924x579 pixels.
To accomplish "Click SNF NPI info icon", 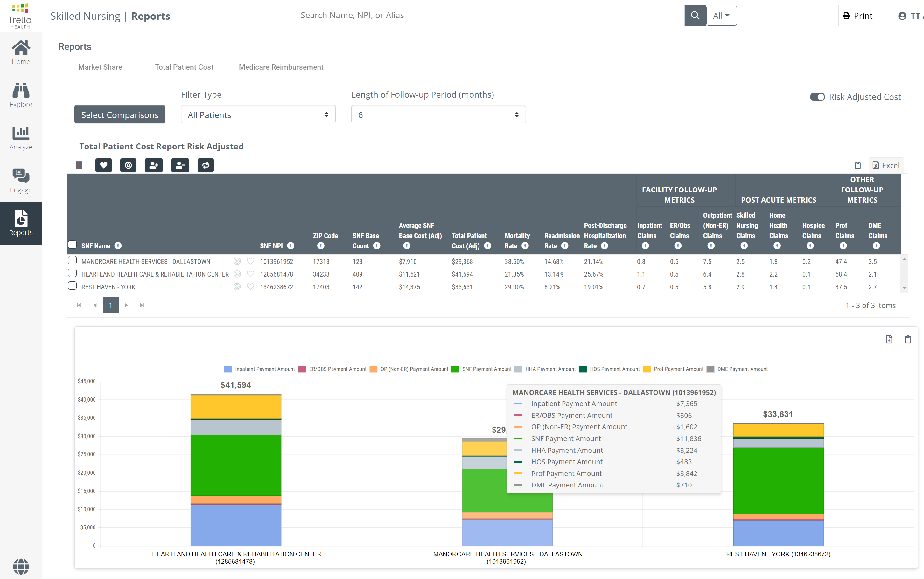I will (291, 245).
